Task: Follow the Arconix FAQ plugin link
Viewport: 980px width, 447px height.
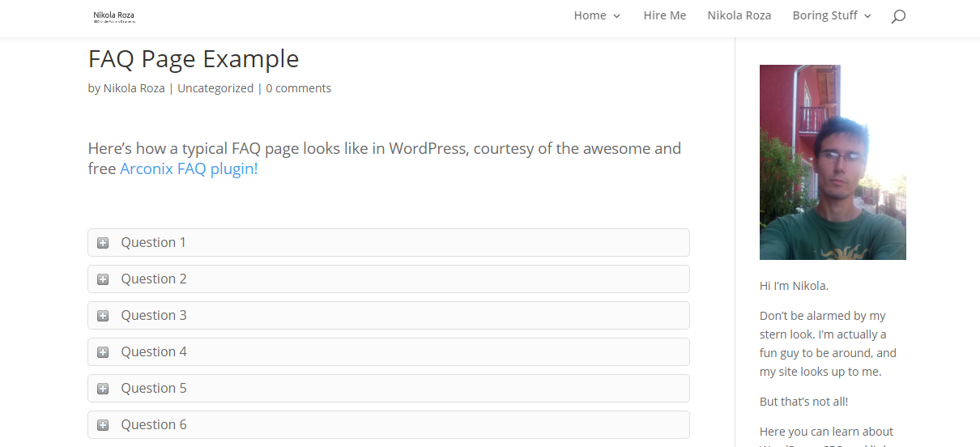Action: (x=189, y=169)
